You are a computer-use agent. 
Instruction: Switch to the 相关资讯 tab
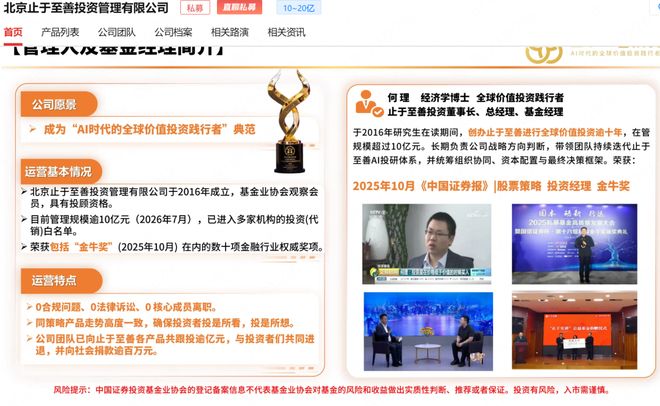point(287,32)
